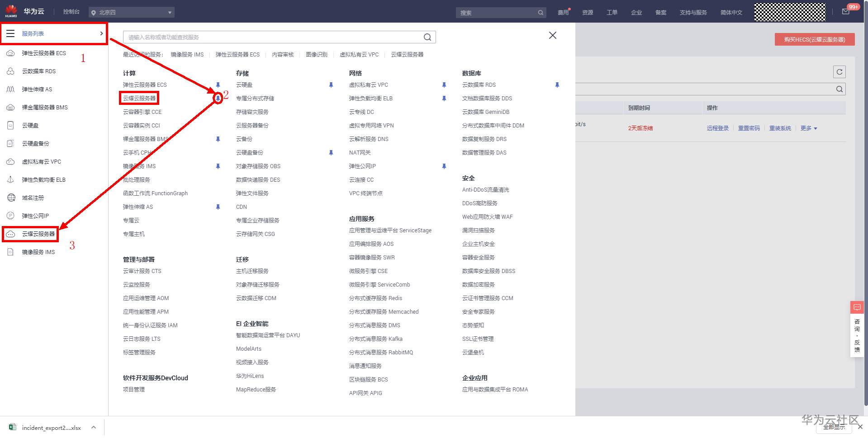Toggle pin for 云硬盘备份 in 存储

pos(331,153)
